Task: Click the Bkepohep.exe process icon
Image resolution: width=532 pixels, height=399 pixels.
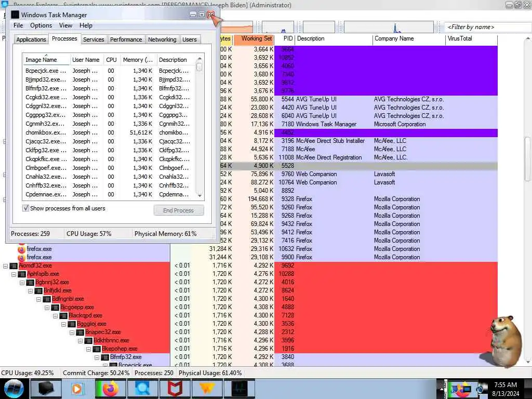Action: (97, 349)
